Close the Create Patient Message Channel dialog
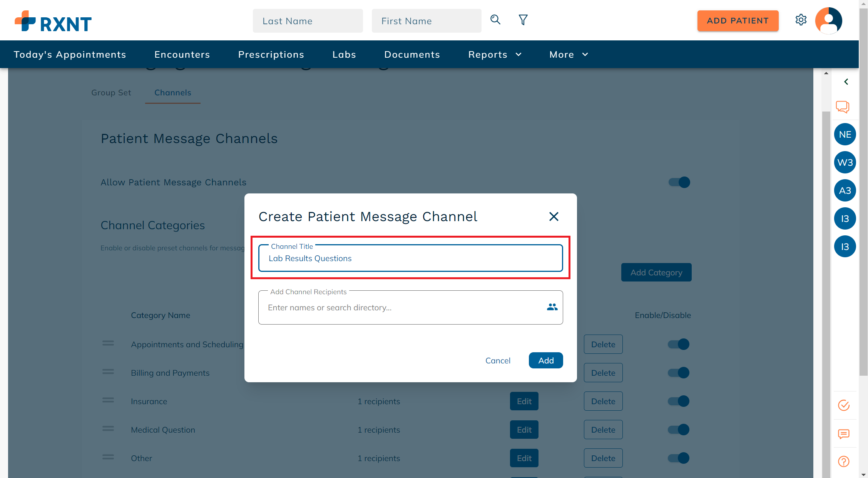Image resolution: width=868 pixels, height=478 pixels. tap(554, 217)
